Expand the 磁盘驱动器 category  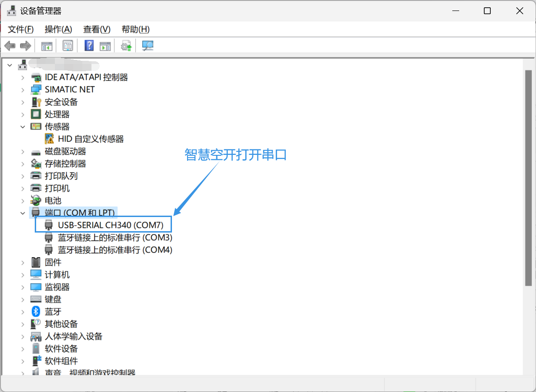pyautogui.click(x=23, y=151)
